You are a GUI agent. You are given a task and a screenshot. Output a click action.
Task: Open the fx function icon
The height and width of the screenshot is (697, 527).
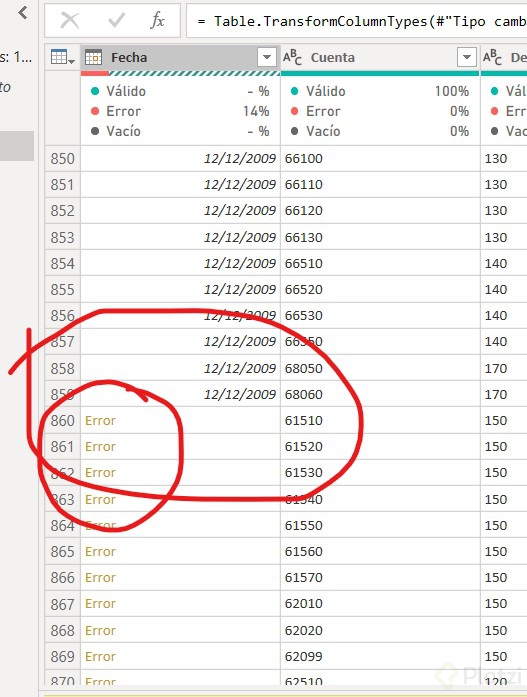(x=158, y=20)
